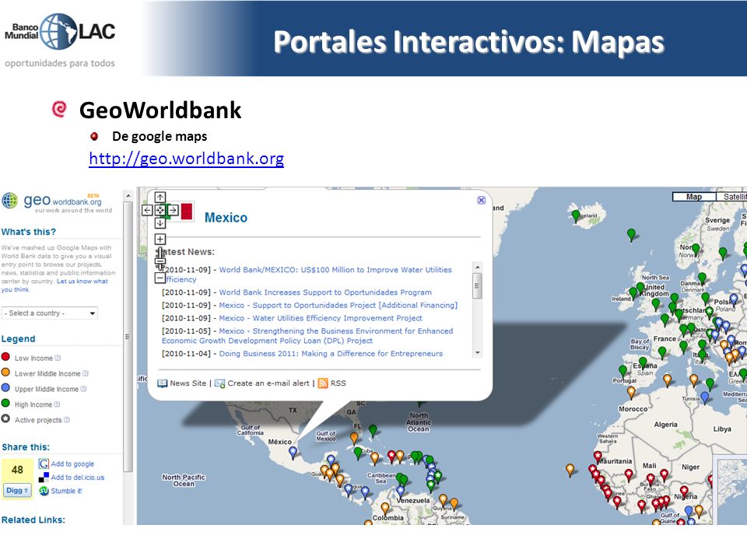The height and width of the screenshot is (560, 747).
Task: Open the http://geo.worldbank.org link
Action: click(x=186, y=158)
